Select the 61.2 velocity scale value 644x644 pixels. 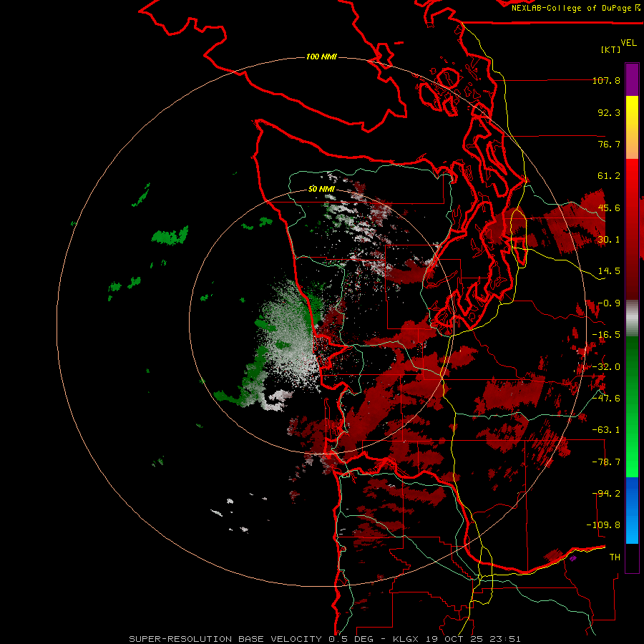click(609, 176)
